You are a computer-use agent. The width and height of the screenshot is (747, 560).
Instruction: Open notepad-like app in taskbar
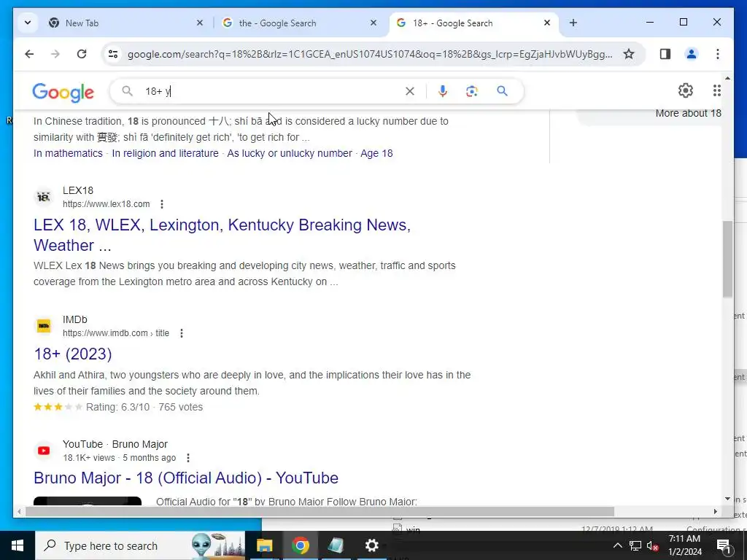[336, 545]
